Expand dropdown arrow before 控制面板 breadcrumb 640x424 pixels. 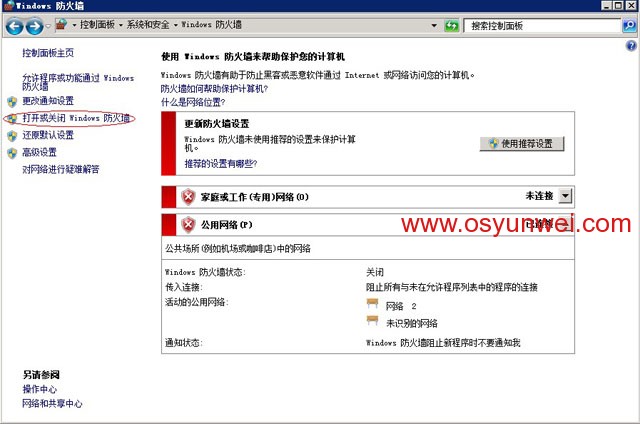[74, 25]
